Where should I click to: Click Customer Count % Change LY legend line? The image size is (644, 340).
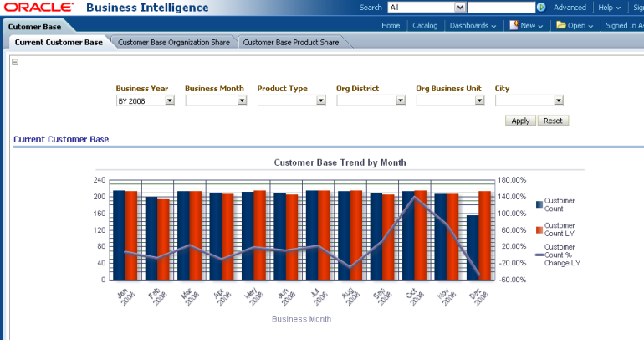click(x=539, y=255)
